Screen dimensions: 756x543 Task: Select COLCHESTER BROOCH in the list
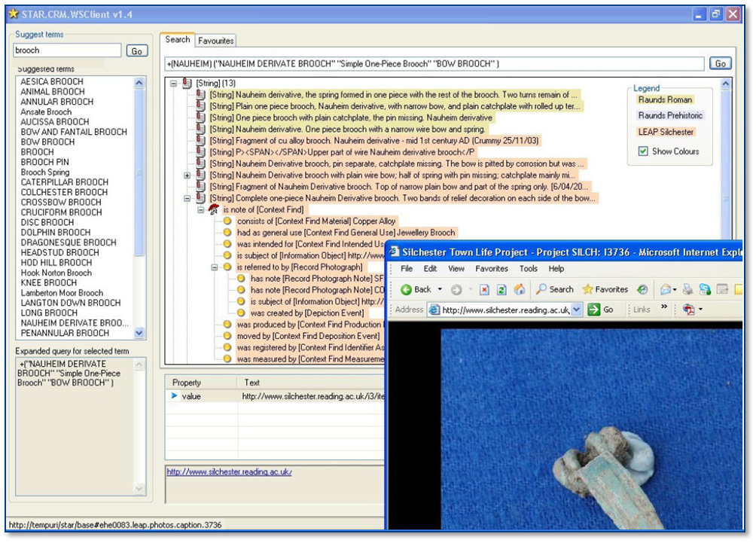point(64,192)
